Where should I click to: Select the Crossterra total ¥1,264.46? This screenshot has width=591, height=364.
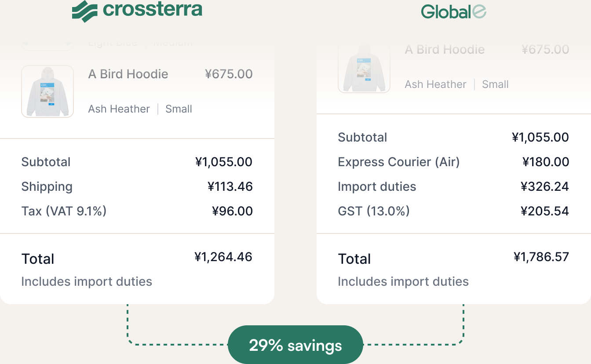click(x=223, y=257)
